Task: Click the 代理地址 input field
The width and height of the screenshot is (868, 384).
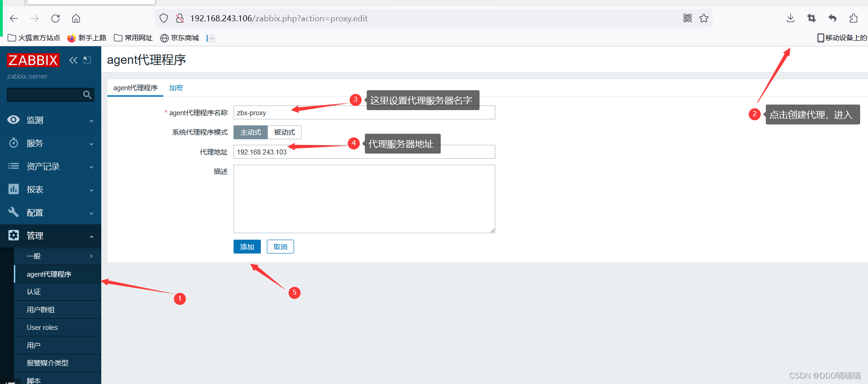Action: [x=364, y=152]
